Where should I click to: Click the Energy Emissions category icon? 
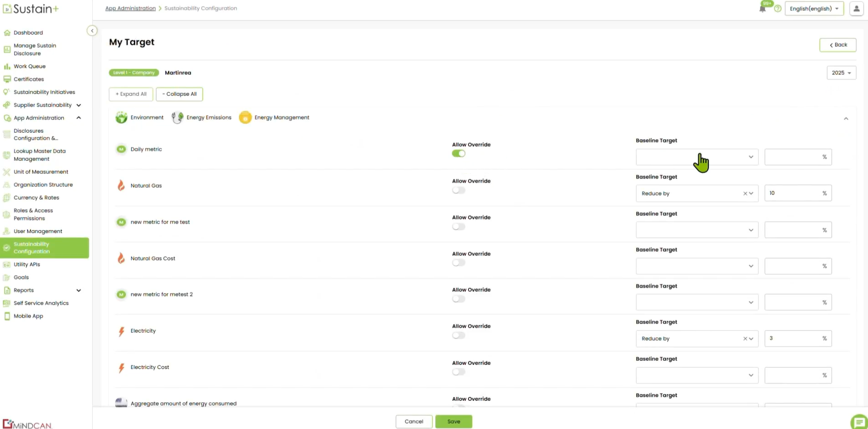click(x=177, y=118)
